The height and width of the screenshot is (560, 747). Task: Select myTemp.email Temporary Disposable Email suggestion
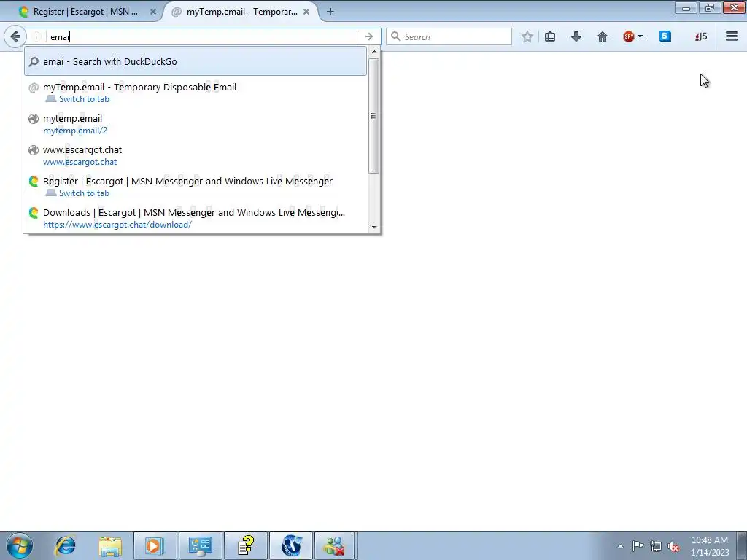(196, 93)
